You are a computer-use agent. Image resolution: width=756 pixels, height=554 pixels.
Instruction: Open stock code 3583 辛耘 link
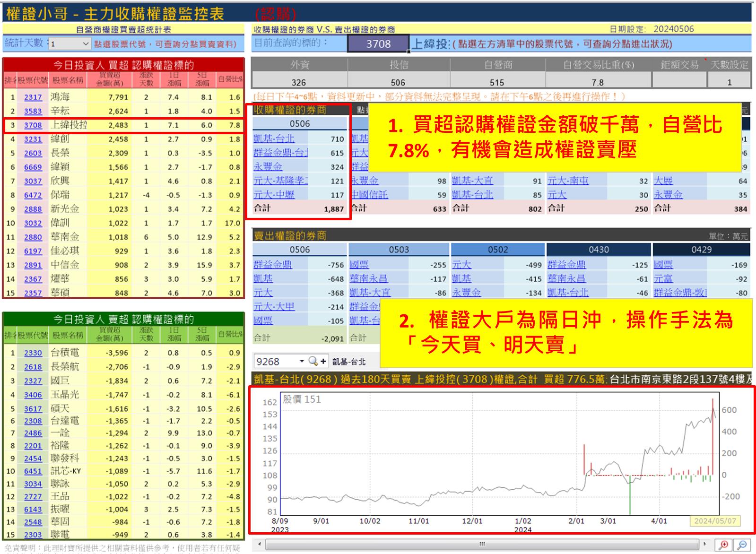(x=33, y=111)
